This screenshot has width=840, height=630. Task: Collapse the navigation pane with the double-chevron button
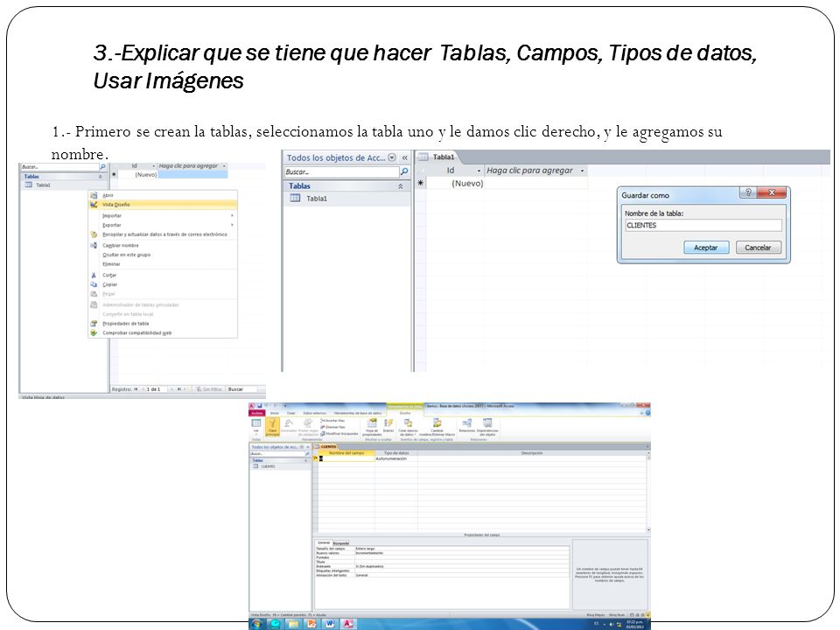(x=404, y=157)
